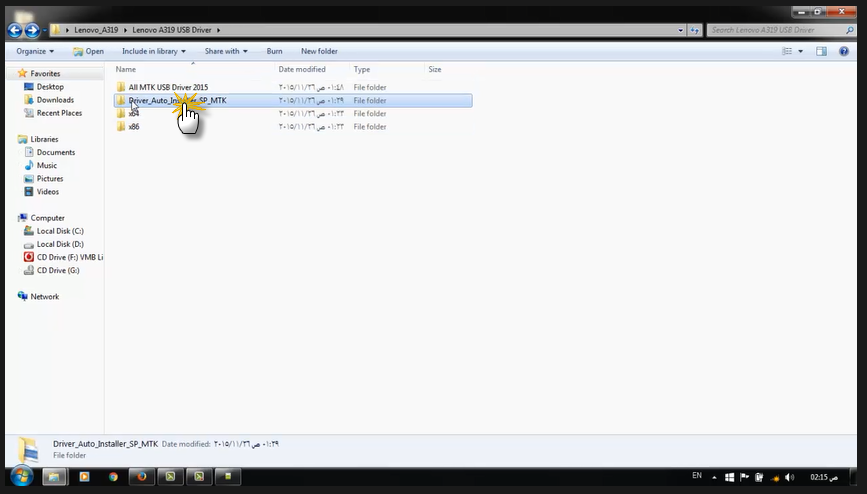This screenshot has height=494, width=867.
Task: Select the Driver_Auto_Installer_SP_MTK folder
Action: [293, 101]
